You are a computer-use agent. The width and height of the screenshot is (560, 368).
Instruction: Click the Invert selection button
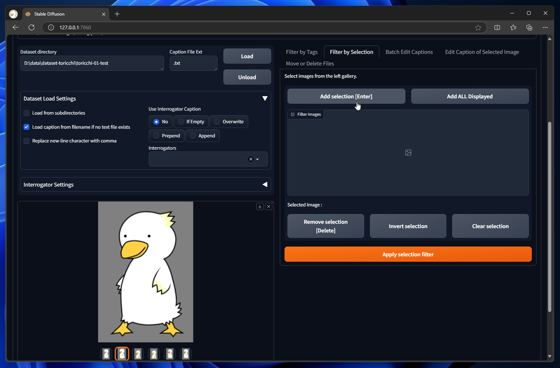coord(408,226)
